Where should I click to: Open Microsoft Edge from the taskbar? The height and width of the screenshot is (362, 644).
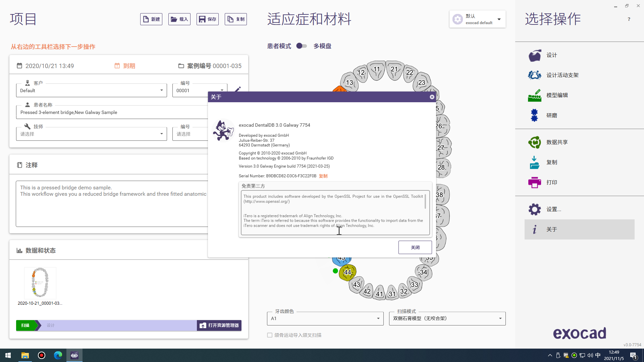point(58,355)
